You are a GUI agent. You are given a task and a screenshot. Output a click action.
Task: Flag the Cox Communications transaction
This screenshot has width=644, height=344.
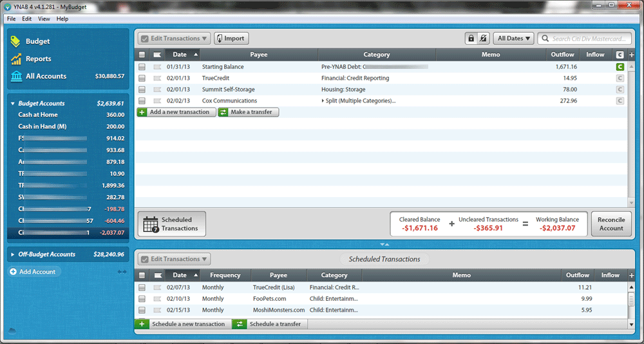coord(157,100)
